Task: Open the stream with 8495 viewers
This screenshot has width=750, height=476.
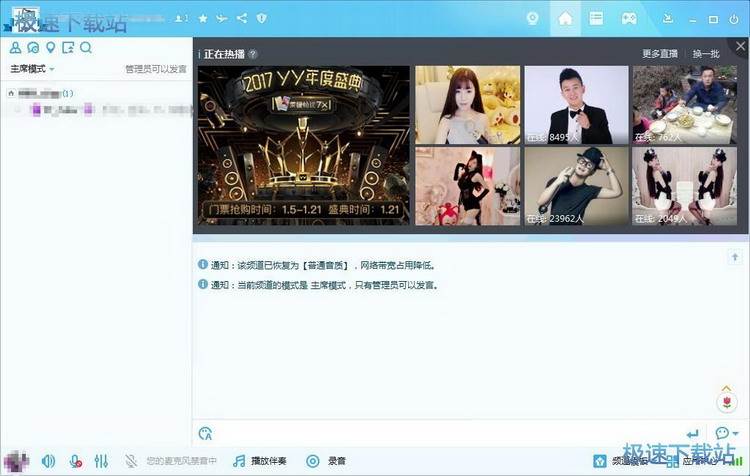Action: pyautogui.click(x=576, y=105)
